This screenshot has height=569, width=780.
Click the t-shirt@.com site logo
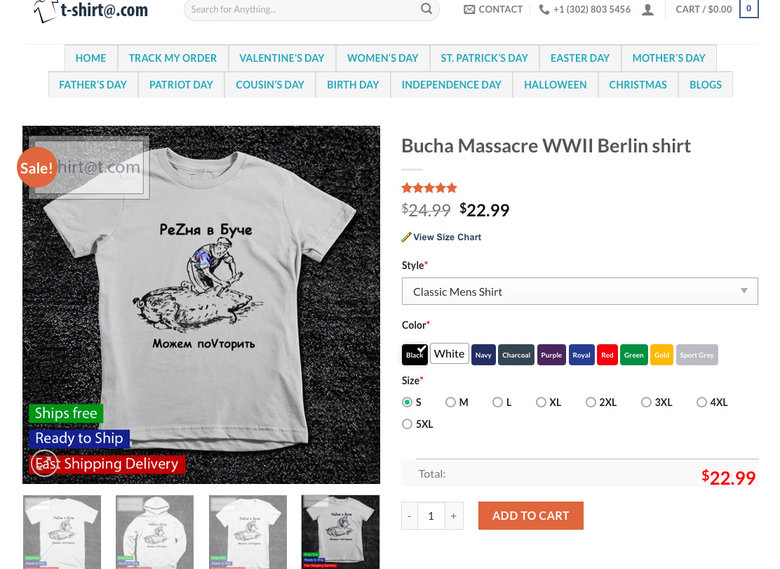91,10
